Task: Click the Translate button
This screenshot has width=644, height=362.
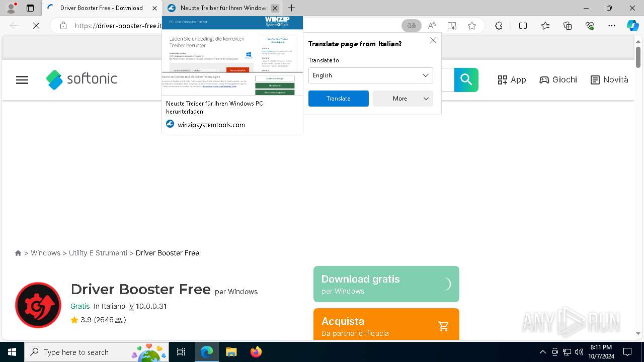Action: [x=339, y=99]
